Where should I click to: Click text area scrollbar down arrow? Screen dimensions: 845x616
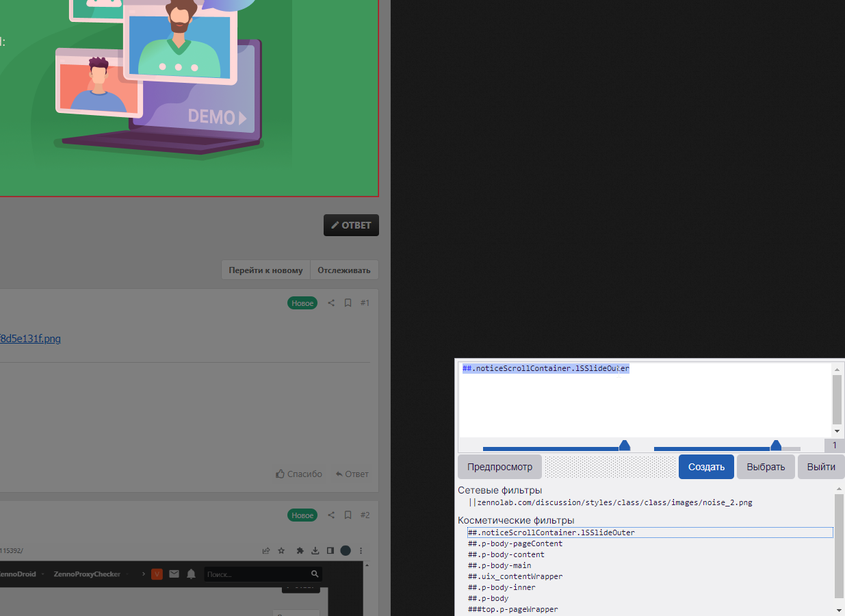(837, 431)
